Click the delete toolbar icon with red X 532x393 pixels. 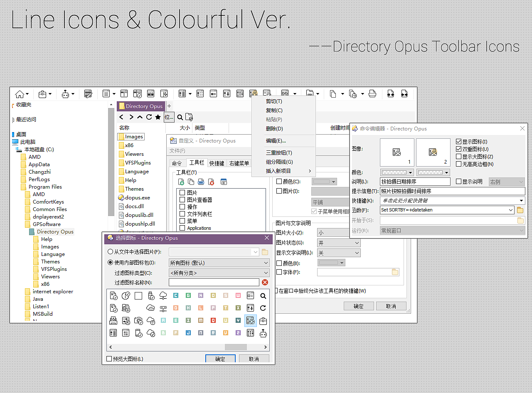(211, 182)
